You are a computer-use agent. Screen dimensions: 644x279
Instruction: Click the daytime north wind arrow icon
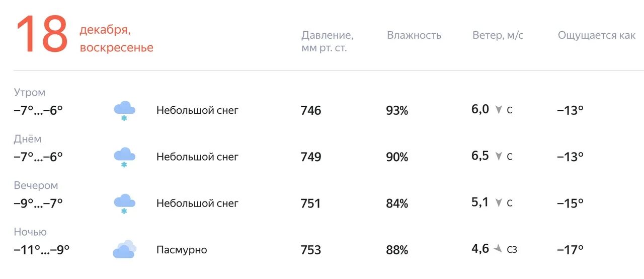point(499,156)
